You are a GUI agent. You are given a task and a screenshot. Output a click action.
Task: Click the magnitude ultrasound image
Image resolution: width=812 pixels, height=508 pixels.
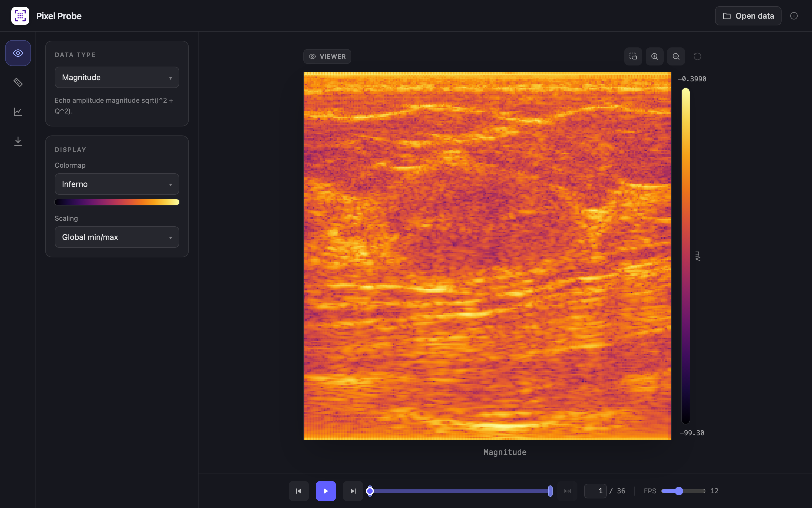point(487,256)
